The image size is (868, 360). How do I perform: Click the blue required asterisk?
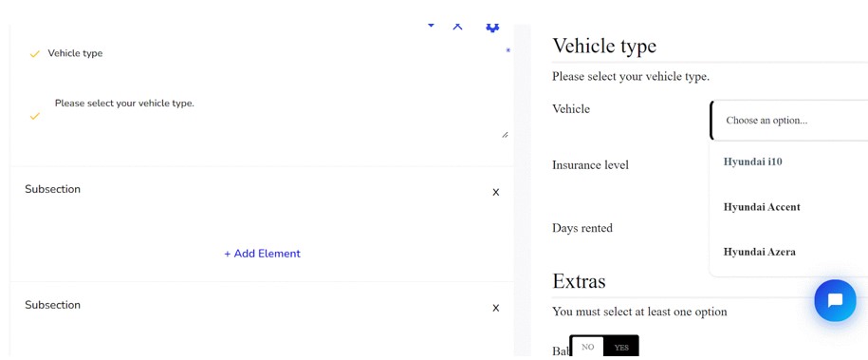pyautogui.click(x=508, y=51)
